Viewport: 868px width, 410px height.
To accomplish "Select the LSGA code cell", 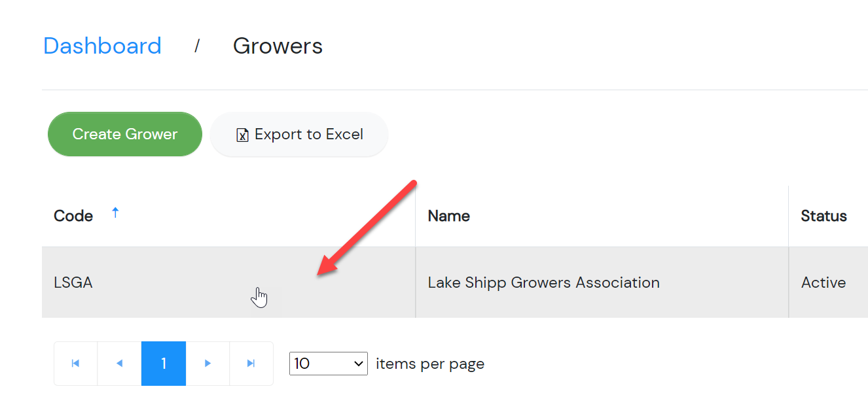I will (228, 282).
